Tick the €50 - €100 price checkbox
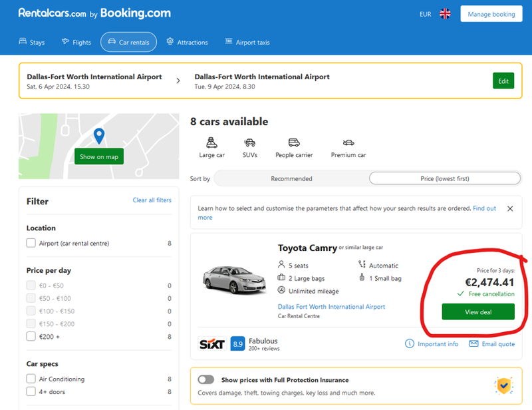The height and width of the screenshot is (410, 532). click(x=31, y=298)
